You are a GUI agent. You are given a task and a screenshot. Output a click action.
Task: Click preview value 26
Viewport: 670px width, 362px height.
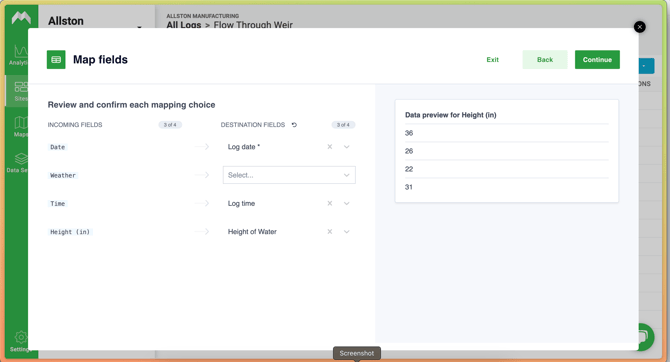click(409, 151)
